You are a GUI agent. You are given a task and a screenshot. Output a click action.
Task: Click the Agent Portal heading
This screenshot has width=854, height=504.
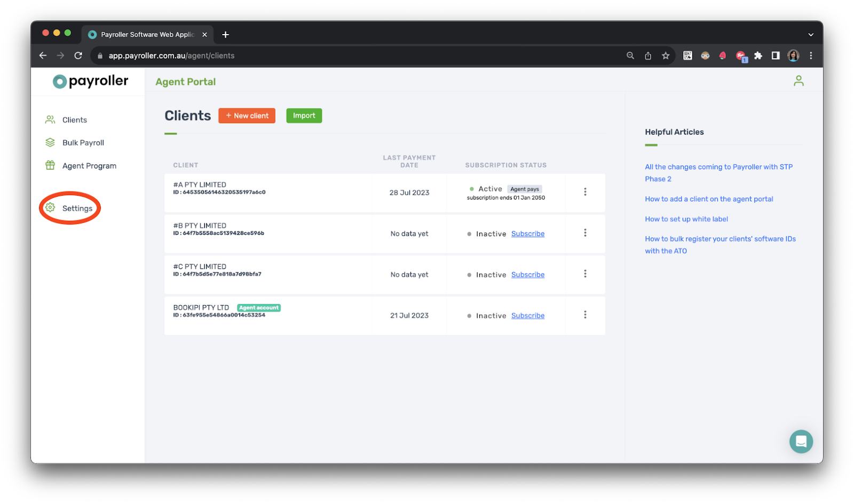[x=186, y=82]
